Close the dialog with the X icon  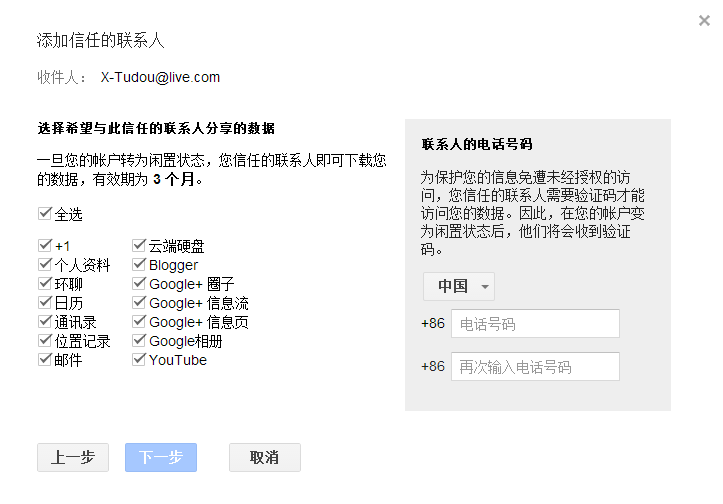tap(704, 21)
